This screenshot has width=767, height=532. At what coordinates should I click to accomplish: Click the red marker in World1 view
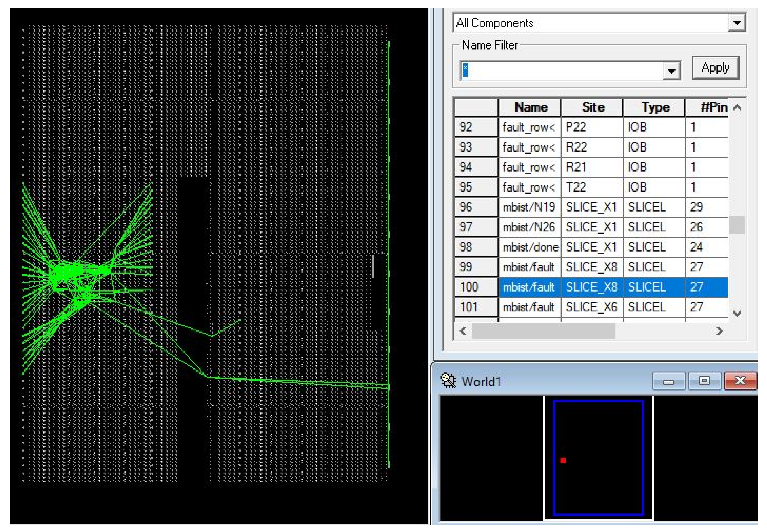(x=563, y=460)
